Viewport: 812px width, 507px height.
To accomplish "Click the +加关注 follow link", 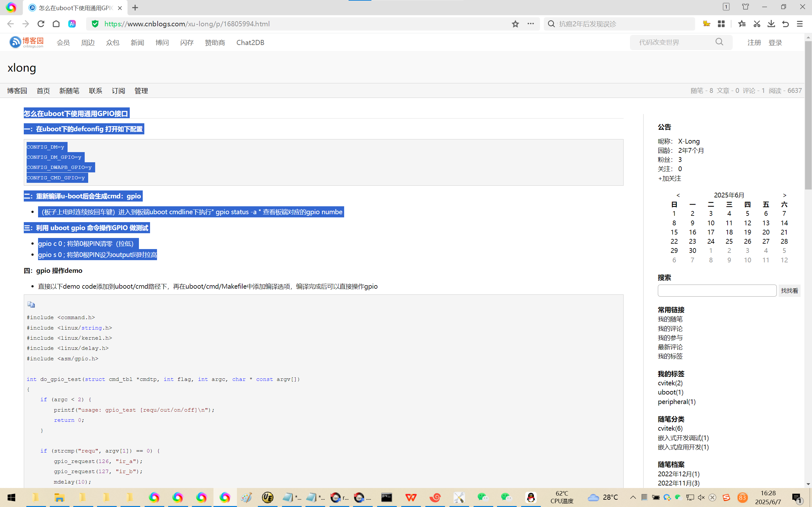I will click(669, 178).
